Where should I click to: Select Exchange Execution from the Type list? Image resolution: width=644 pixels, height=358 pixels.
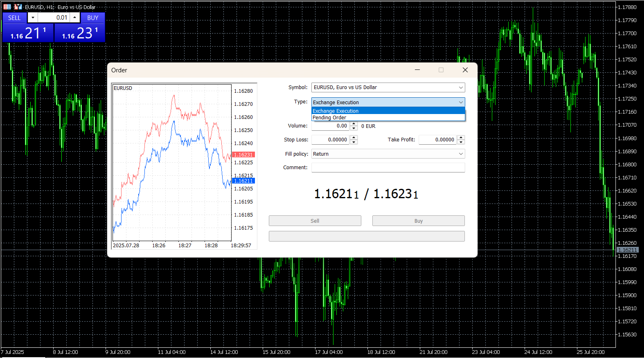(388, 111)
